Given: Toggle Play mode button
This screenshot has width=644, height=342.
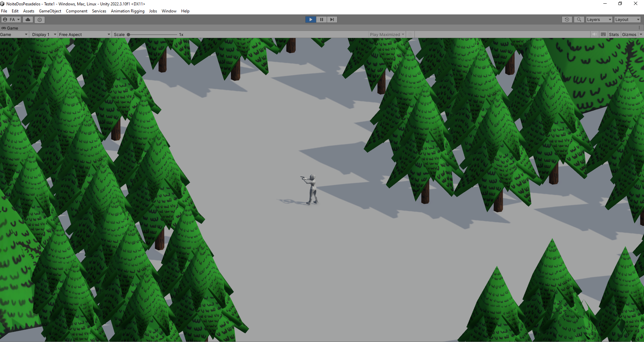Looking at the screenshot, I should tap(311, 20).
